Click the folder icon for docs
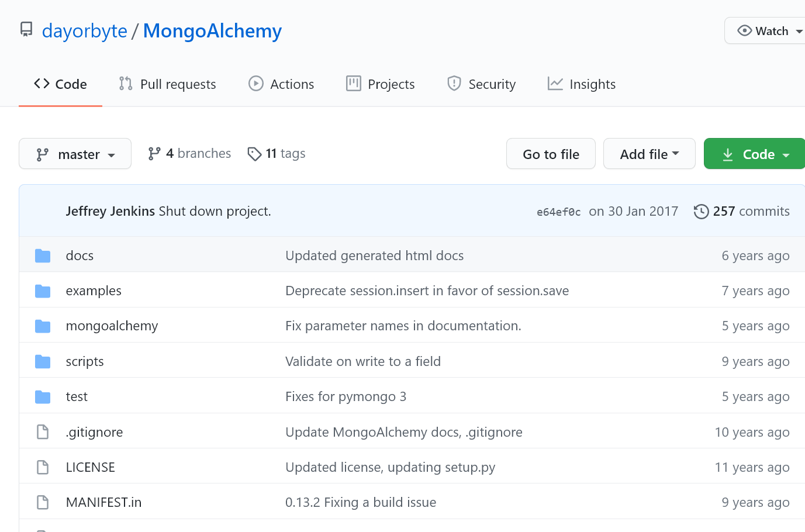The width and height of the screenshot is (805, 532). tap(43, 255)
